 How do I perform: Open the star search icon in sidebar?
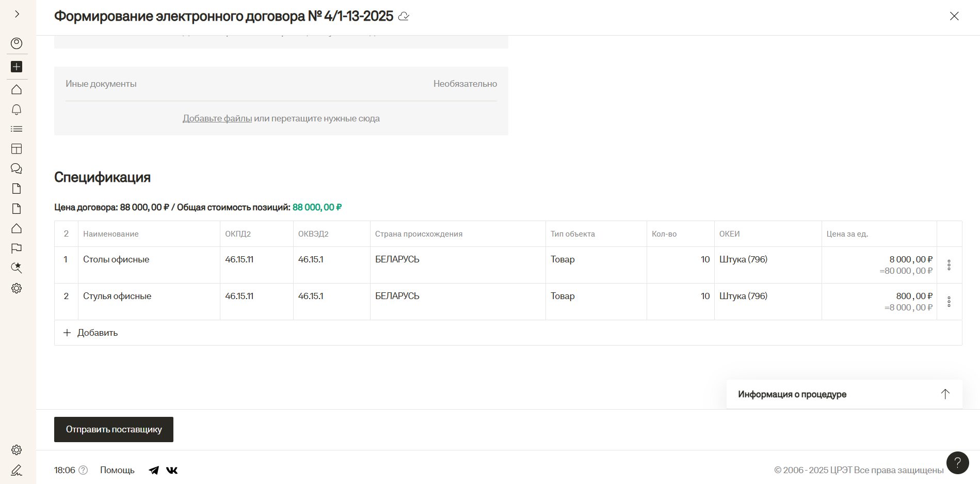[x=17, y=268]
